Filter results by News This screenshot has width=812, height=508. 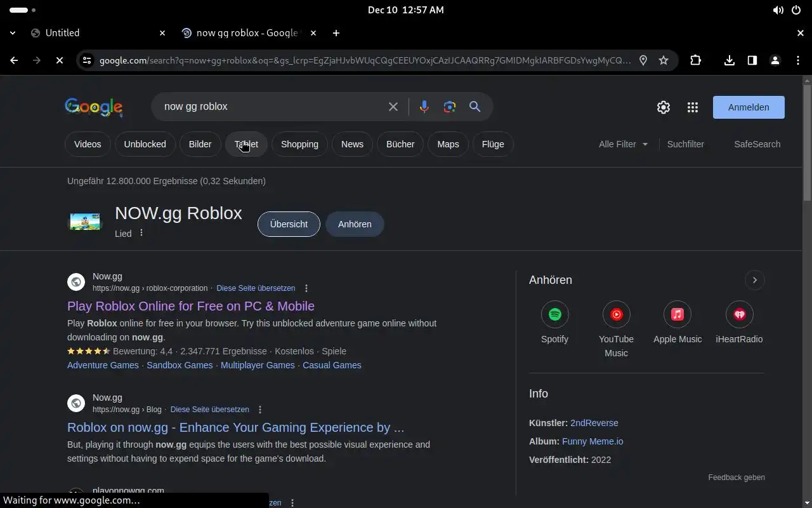click(352, 144)
